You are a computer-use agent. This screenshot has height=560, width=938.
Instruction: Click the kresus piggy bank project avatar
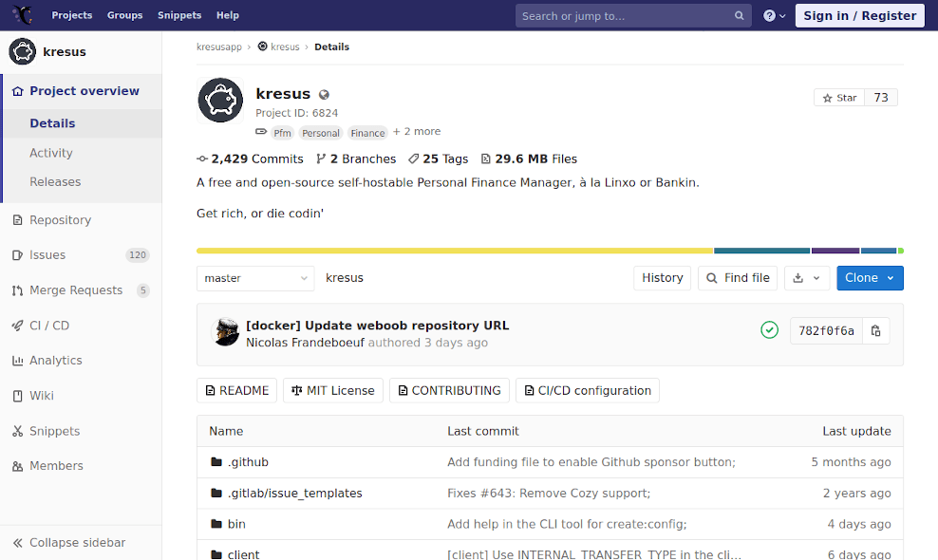(220, 101)
